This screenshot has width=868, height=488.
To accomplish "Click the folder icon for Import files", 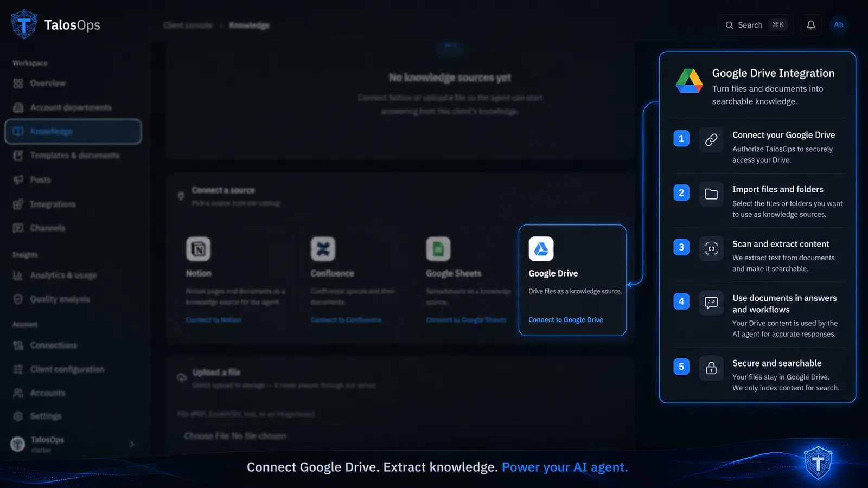I will [711, 194].
